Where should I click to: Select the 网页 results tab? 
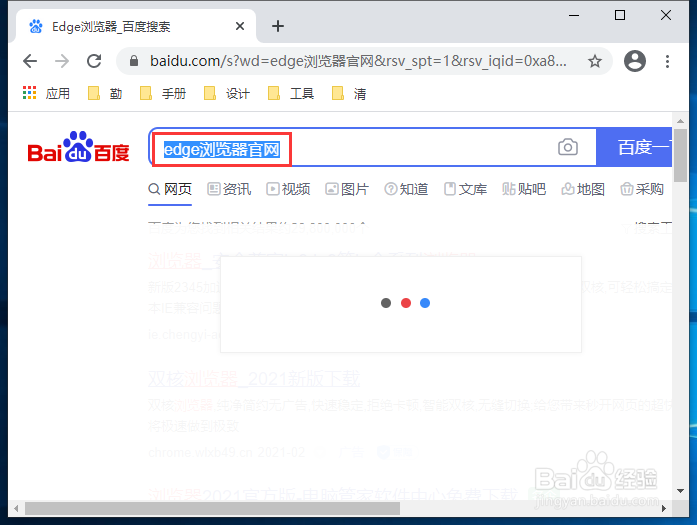coord(170,189)
